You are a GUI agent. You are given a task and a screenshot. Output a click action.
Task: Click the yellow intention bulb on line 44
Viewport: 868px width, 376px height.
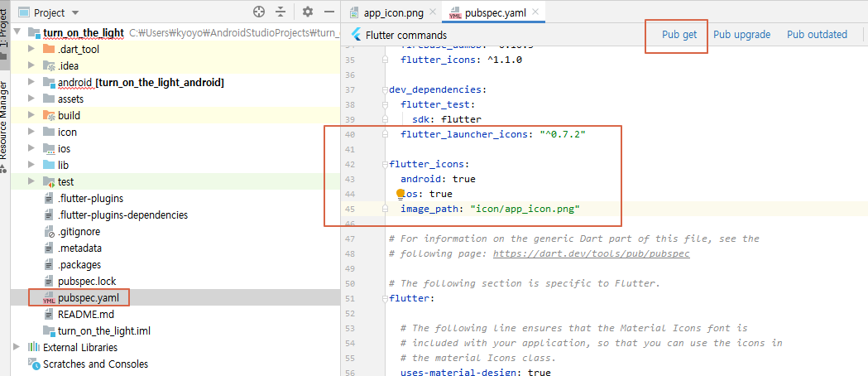pos(400,193)
